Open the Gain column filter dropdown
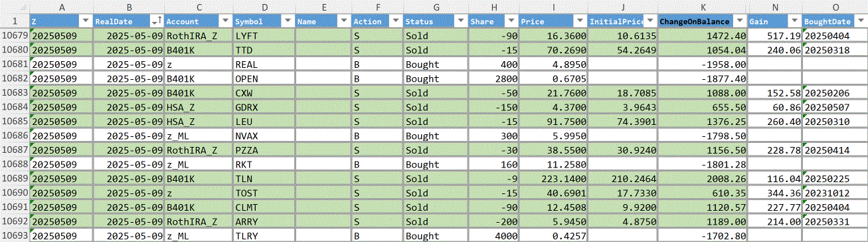868x242 pixels. 794,21
